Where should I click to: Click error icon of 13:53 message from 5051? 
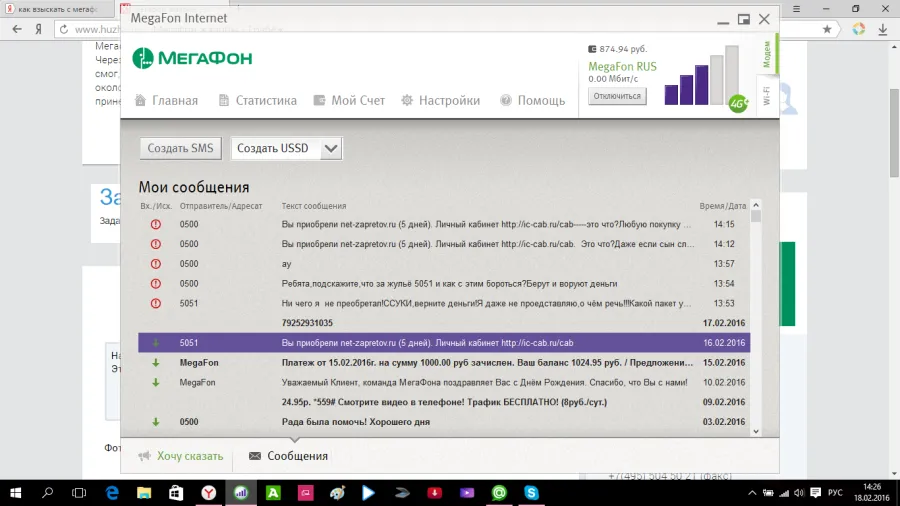click(x=156, y=303)
